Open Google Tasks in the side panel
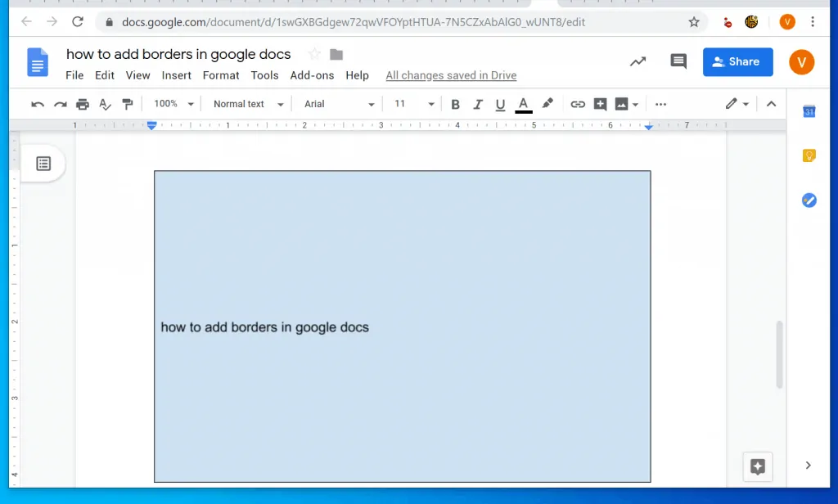The height and width of the screenshot is (504, 838). (809, 200)
